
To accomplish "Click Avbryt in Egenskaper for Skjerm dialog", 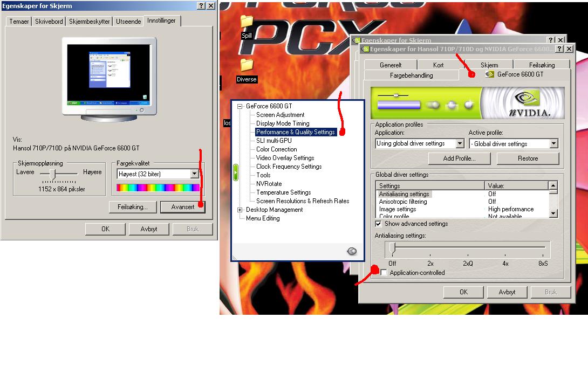I will (x=149, y=229).
